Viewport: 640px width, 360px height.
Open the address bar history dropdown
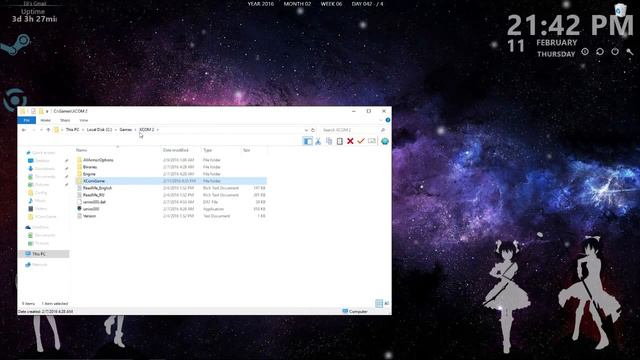coord(306,130)
